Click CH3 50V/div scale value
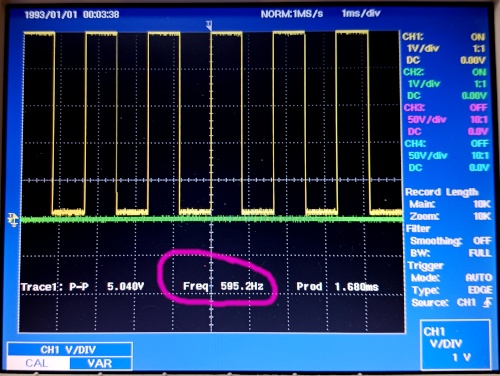This screenshot has width=500, height=376. point(427,119)
